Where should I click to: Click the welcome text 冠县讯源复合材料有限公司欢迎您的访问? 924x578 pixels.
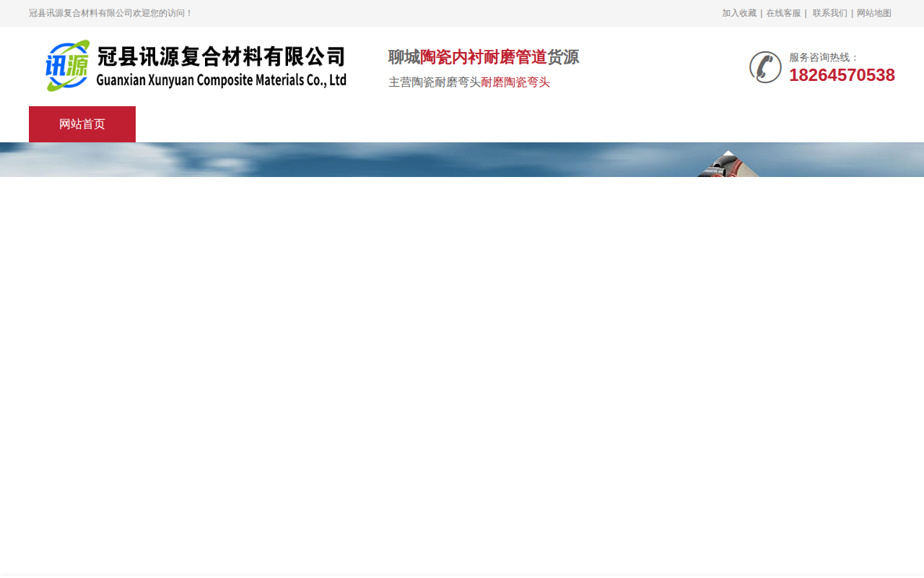coord(111,13)
